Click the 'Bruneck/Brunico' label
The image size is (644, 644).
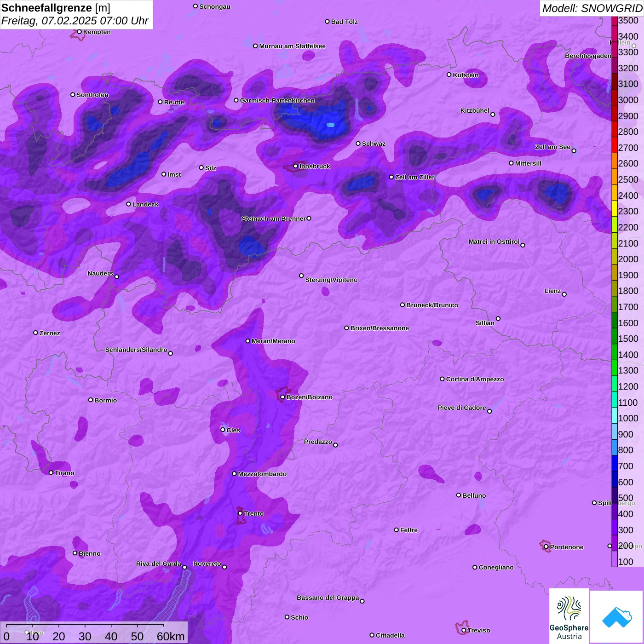click(432, 305)
